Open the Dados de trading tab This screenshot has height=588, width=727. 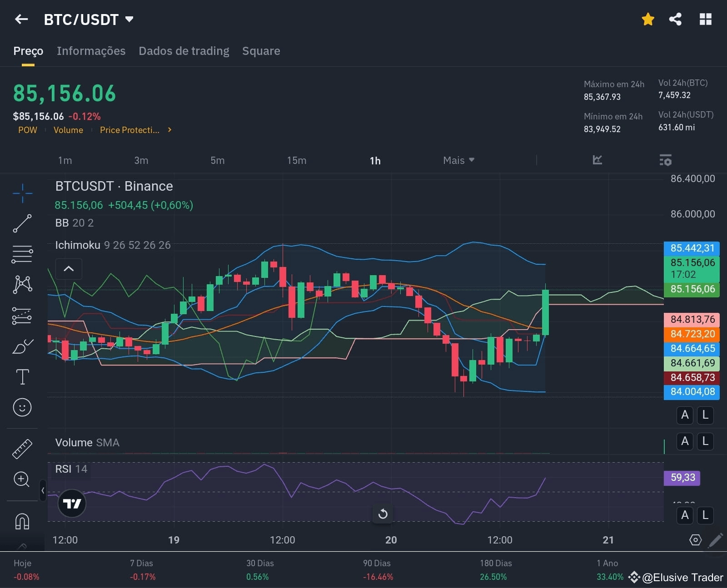point(184,51)
